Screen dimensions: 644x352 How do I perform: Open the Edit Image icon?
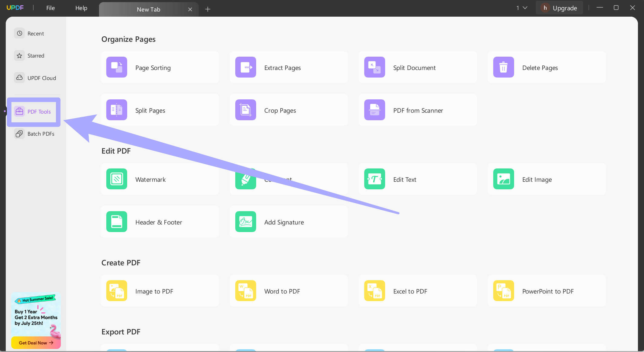click(x=504, y=179)
